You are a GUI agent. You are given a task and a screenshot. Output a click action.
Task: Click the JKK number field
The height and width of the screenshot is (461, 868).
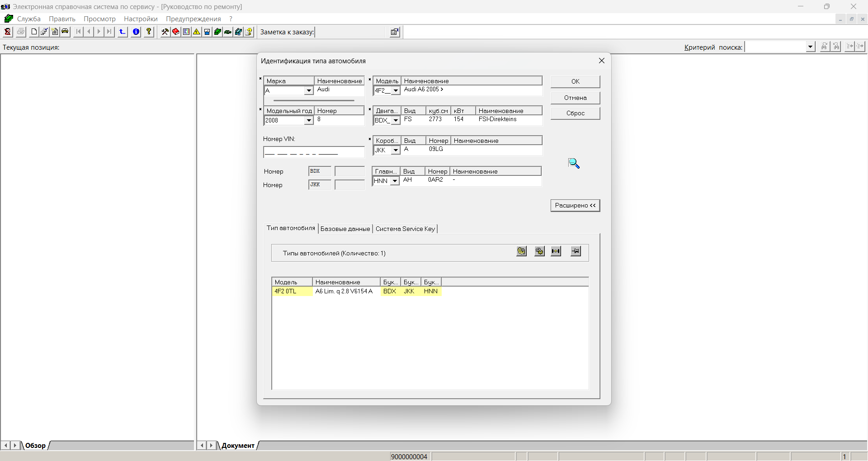click(320, 185)
